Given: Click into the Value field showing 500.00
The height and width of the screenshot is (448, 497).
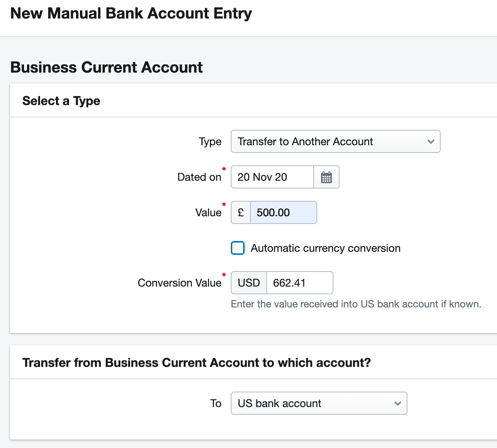Looking at the screenshot, I should 283,212.
